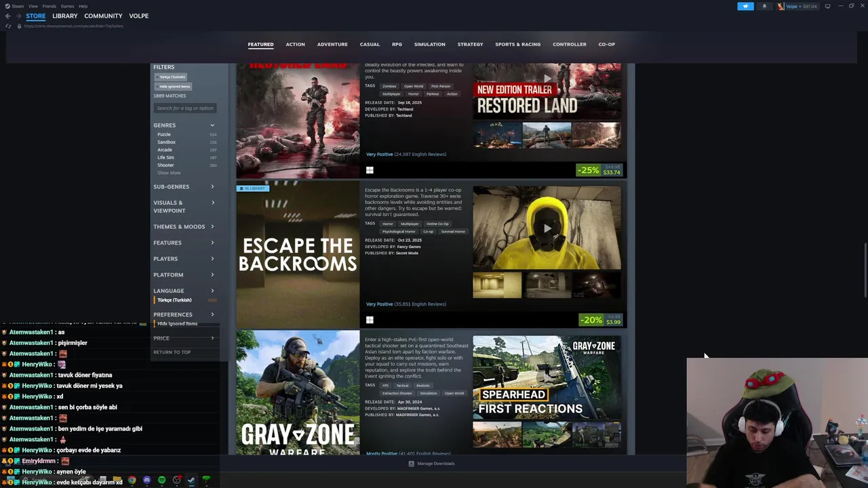Open the Library main tab
This screenshot has width=868, height=488.
65,16
